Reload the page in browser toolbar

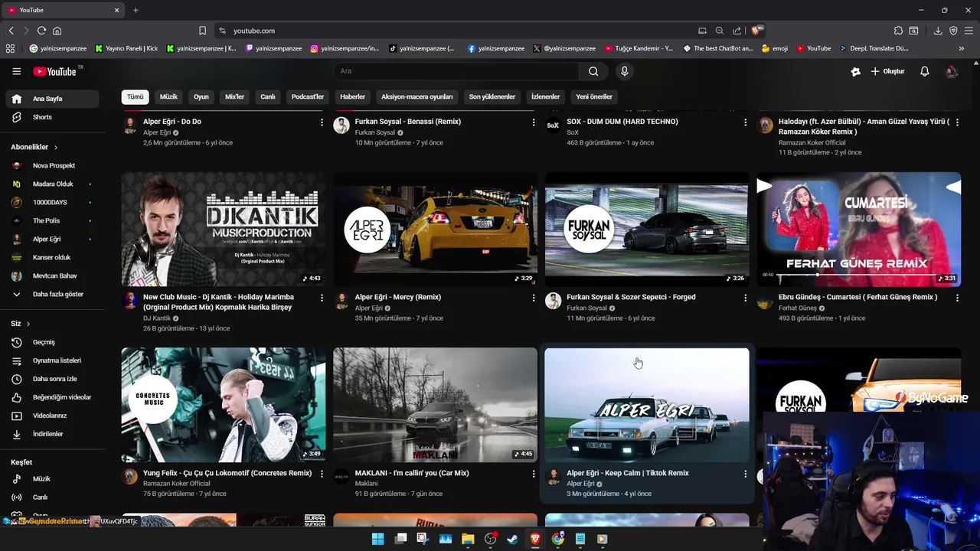[41, 31]
